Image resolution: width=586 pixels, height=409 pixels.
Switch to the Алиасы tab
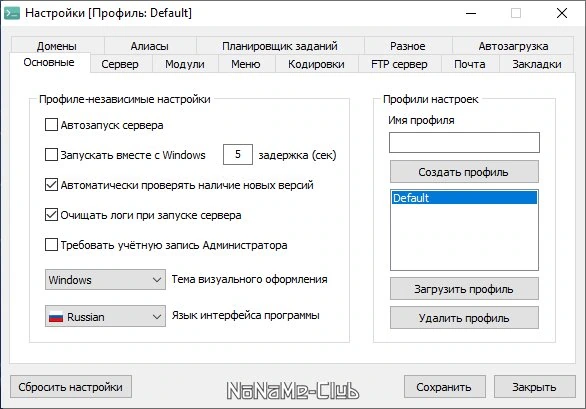pos(150,46)
